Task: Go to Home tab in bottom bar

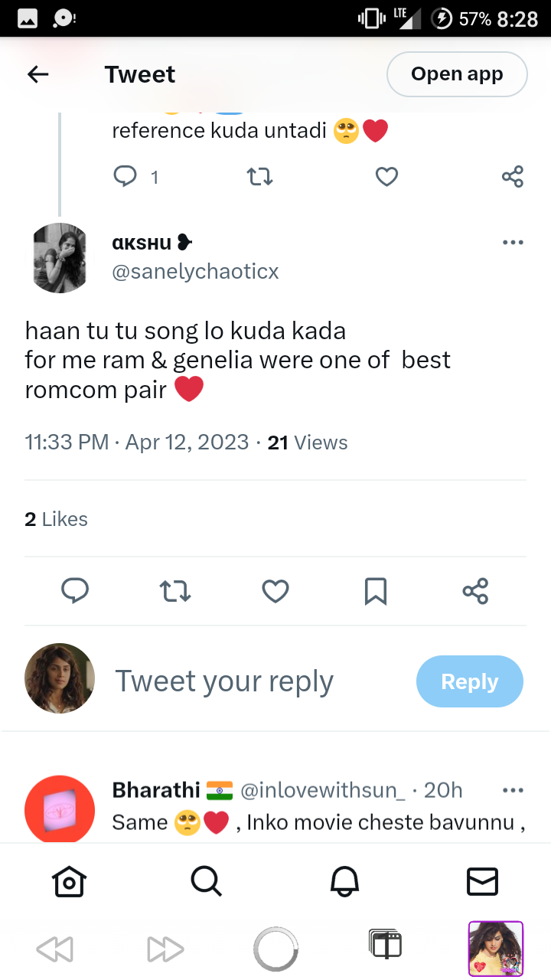Action: tap(69, 881)
